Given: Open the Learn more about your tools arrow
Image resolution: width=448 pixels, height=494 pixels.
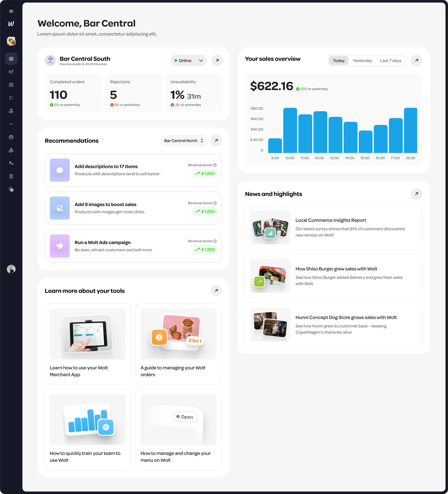Looking at the screenshot, I should pyautogui.click(x=216, y=291).
